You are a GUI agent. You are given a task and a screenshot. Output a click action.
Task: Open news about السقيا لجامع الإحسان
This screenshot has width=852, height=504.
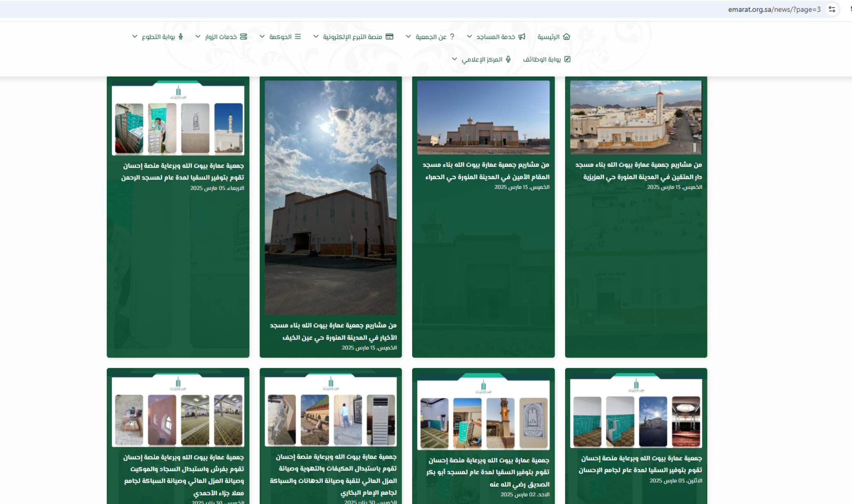(640, 464)
